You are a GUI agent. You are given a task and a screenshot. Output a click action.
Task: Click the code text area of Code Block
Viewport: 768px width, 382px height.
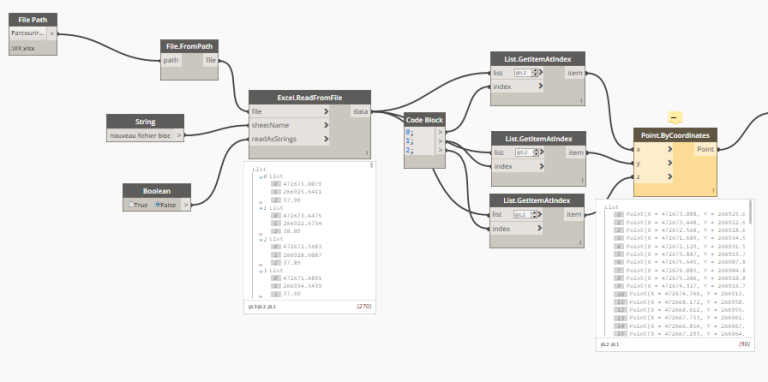[x=420, y=142]
